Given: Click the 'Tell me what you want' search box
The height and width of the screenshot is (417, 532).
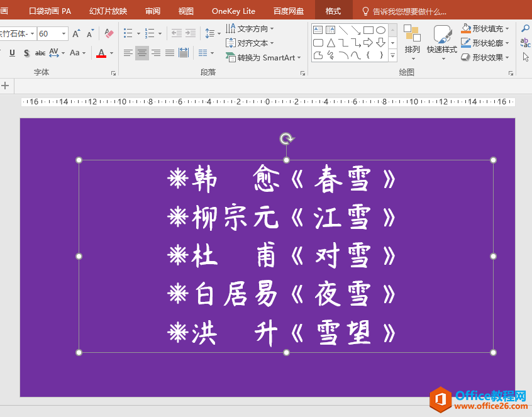Looking at the screenshot, I should point(409,11).
